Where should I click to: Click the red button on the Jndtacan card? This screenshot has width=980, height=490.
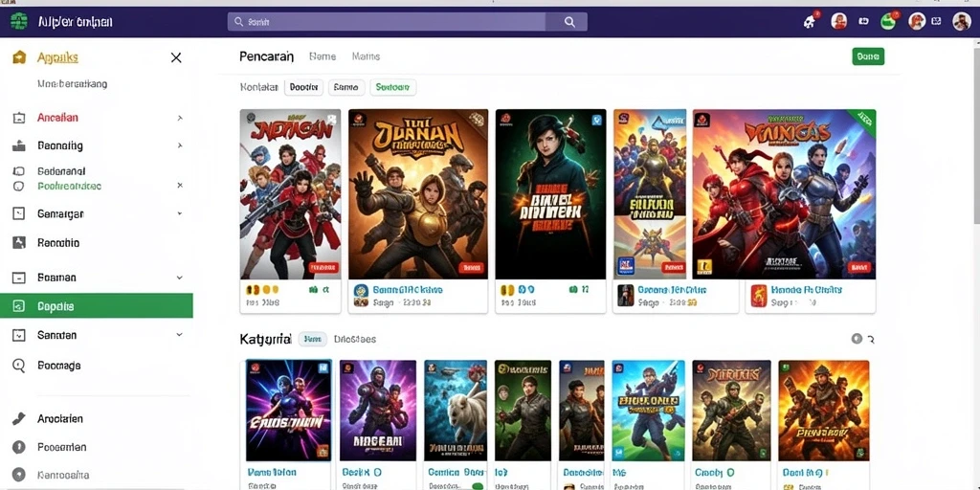(x=323, y=268)
